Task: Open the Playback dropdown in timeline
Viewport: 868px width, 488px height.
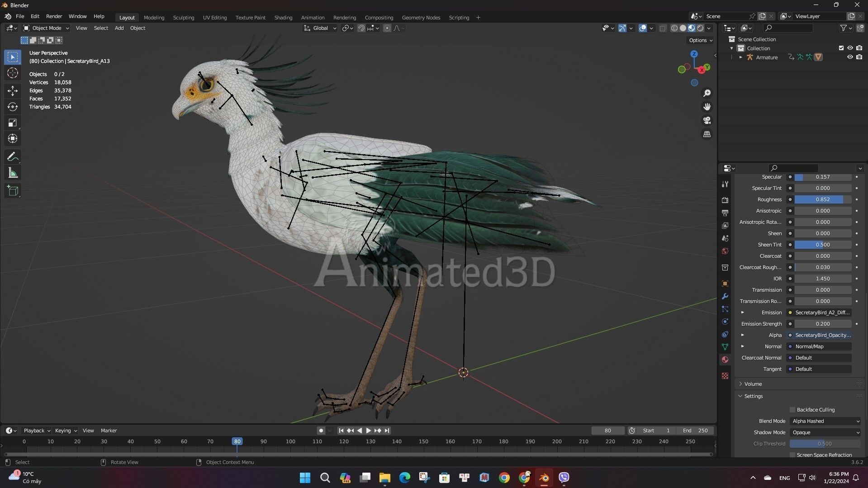Action: coord(37,431)
